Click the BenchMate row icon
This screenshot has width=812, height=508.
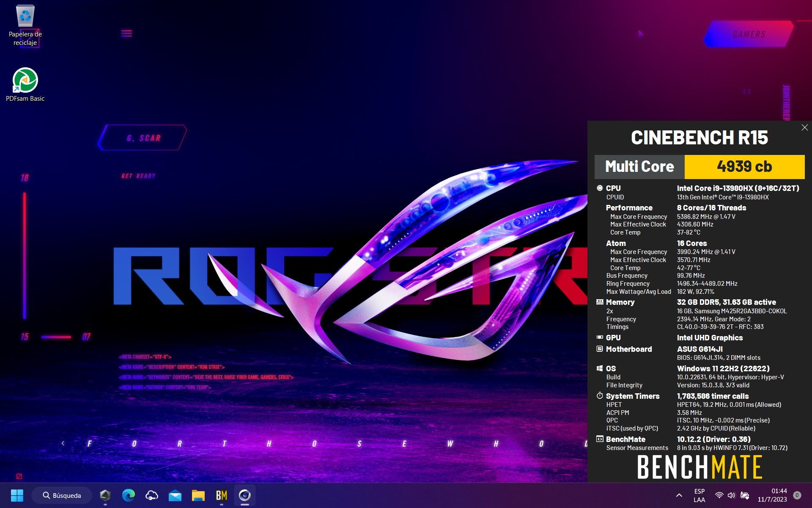[x=600, y=439]
